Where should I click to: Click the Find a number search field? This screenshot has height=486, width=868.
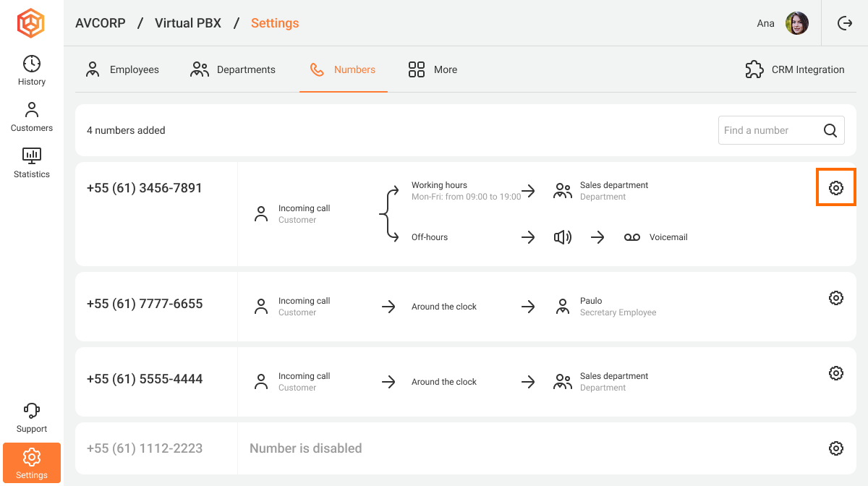[x=781, y=130]
